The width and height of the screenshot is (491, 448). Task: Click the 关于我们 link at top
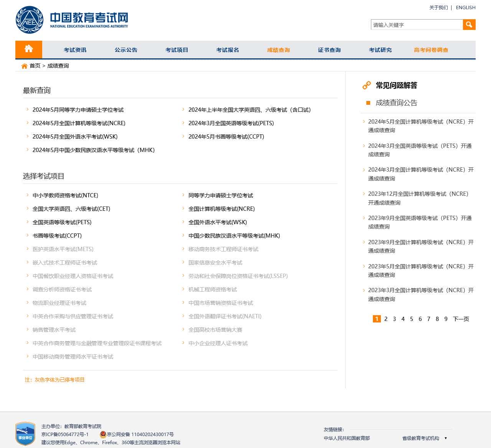coord(438,7)
